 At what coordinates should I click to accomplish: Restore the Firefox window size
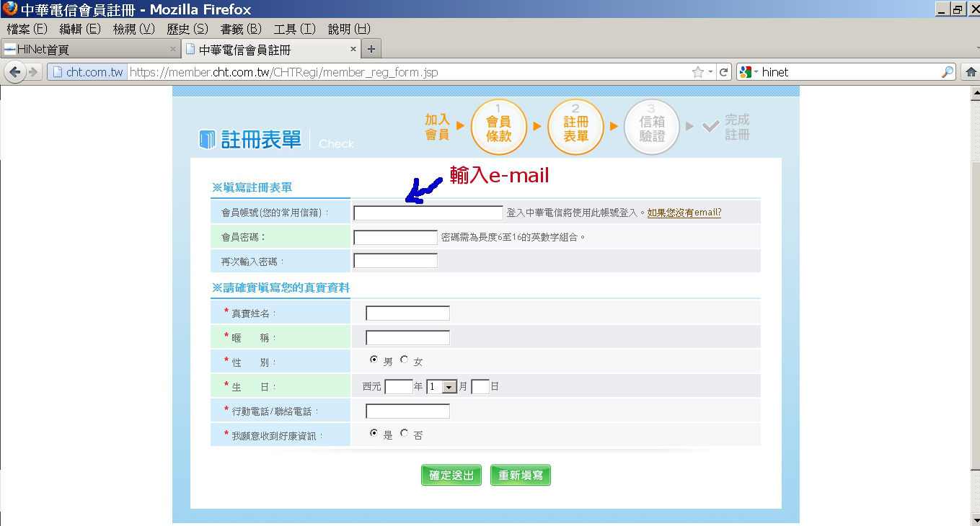point(958,9)
